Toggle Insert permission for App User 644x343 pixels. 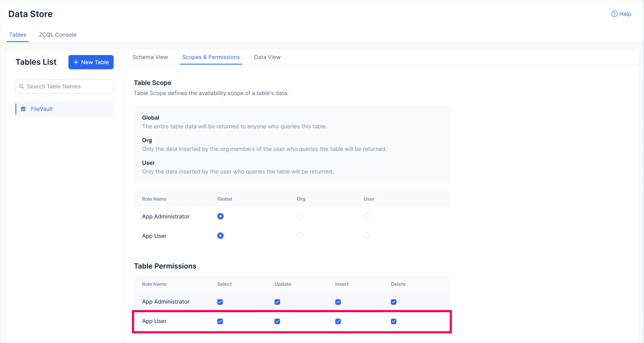(338, 321)
